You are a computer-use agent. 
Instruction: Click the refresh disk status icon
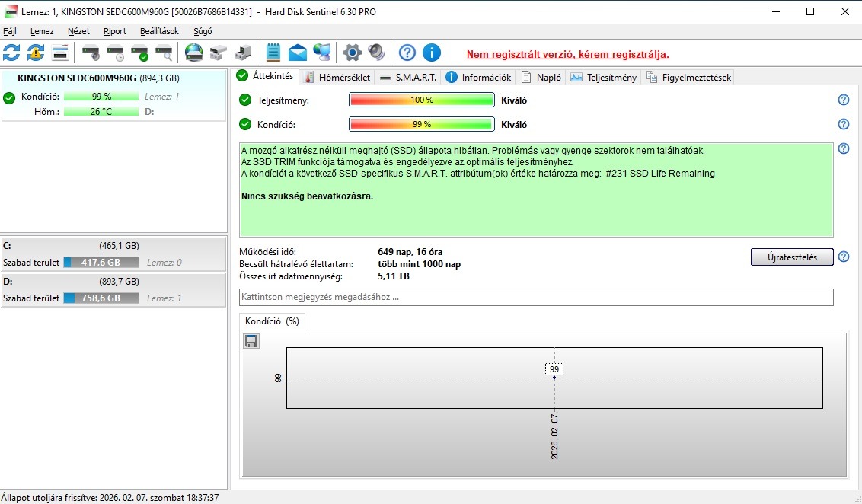[11, 53]
